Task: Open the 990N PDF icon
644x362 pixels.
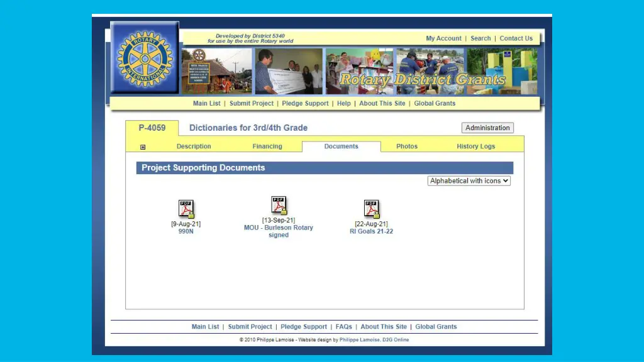Action: click(x=186, y=209)
